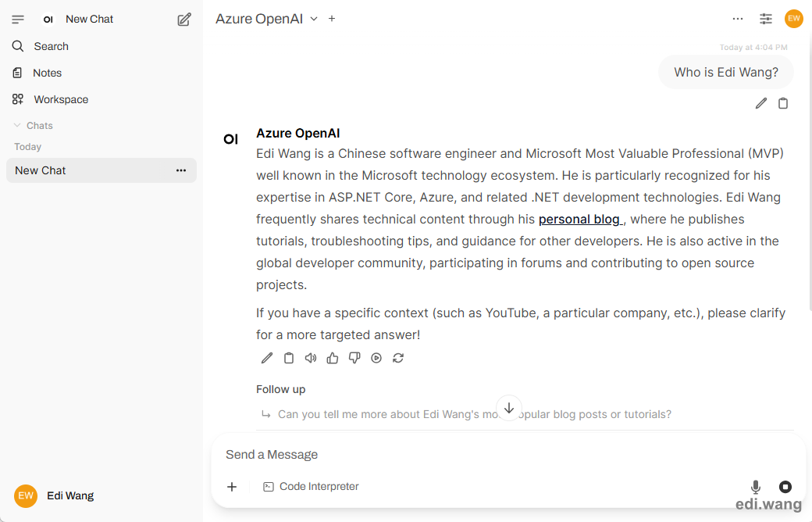Focus the 'Send a Message' input field
Viewport: 812px width, 522px height.
(x=507, y=455)
